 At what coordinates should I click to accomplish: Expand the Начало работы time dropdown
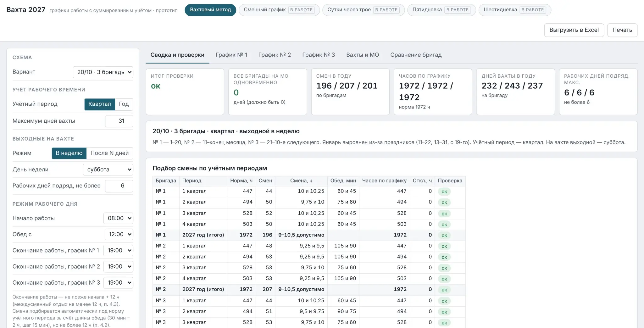click(118, 218)
